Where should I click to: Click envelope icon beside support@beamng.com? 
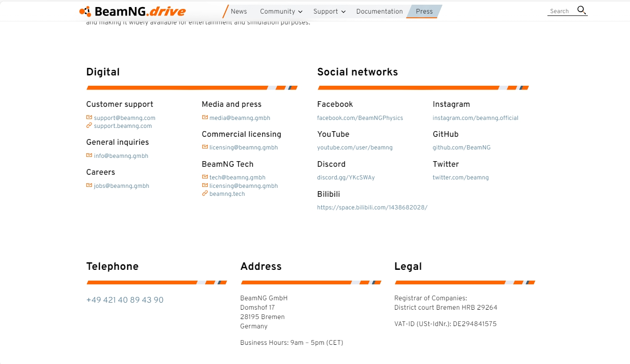click(89, 118)
